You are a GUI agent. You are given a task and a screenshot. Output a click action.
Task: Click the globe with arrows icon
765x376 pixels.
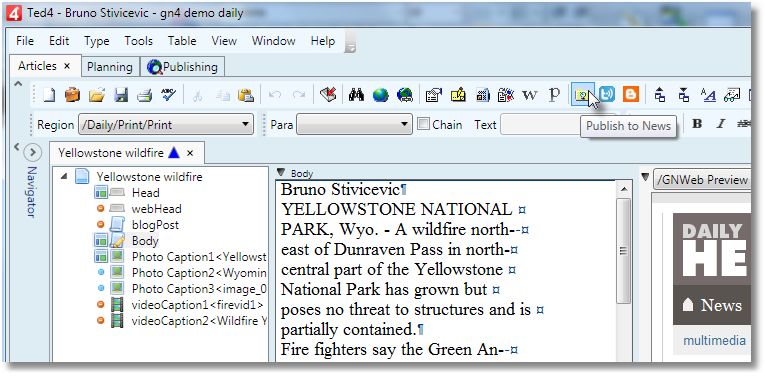(405, 95)
